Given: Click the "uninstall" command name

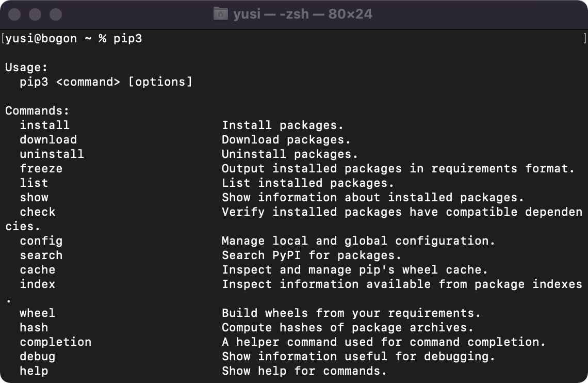Looking at the screenshot, I should click(52, 154).
